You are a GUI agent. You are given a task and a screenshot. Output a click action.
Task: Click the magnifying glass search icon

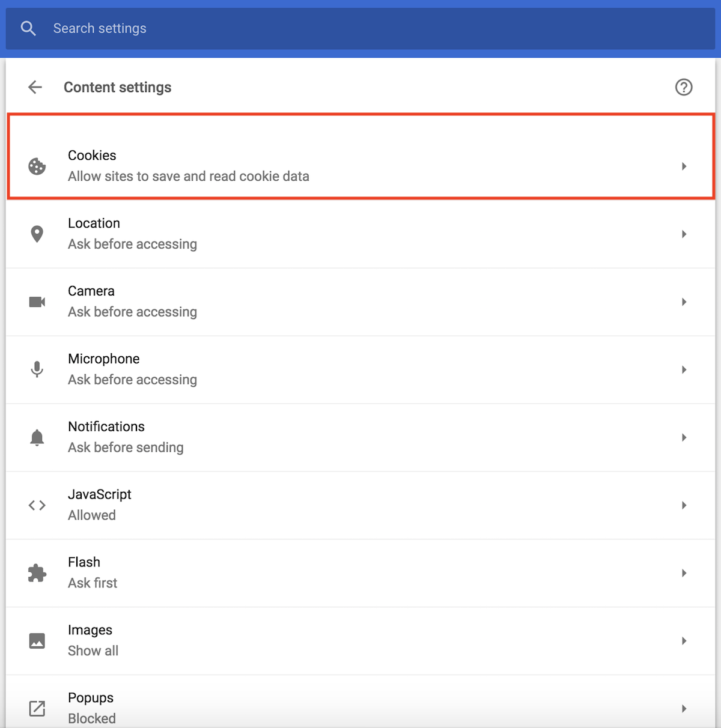28,28
